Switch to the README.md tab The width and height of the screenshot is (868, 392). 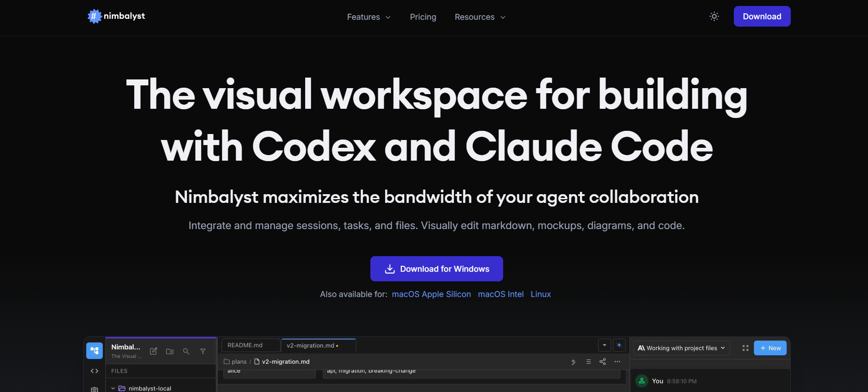click(245, 345)
